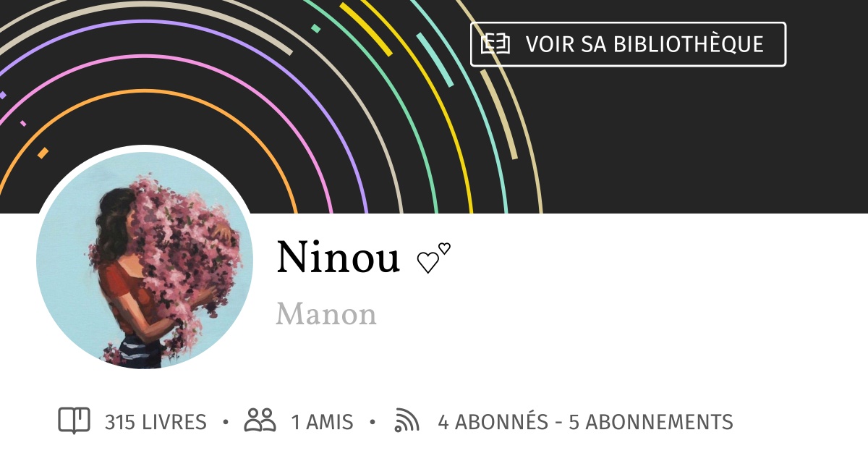The height and width of the screenshot is (456, 868).
Task: Click the dark banner background area
Action: pos(687,145)
